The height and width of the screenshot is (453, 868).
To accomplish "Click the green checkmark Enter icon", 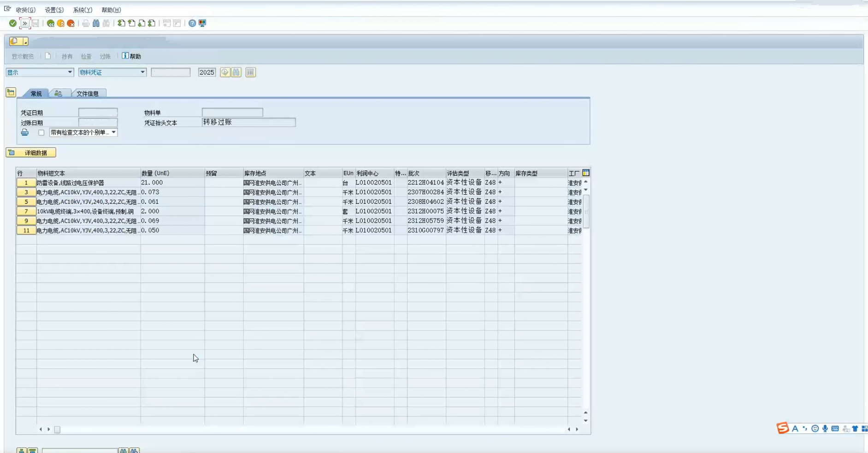I will (x=12, y=23).
